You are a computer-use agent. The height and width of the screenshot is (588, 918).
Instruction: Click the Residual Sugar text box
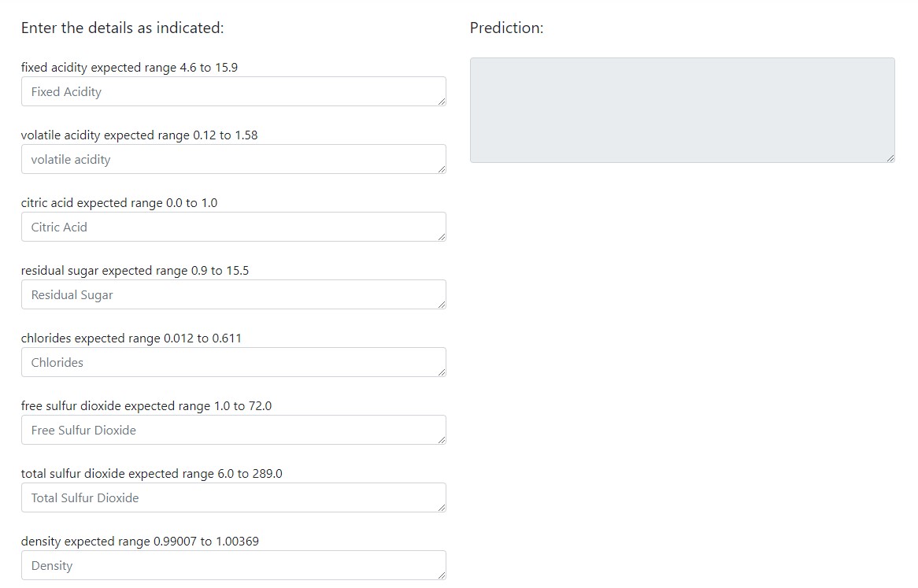tap(234, 294)
